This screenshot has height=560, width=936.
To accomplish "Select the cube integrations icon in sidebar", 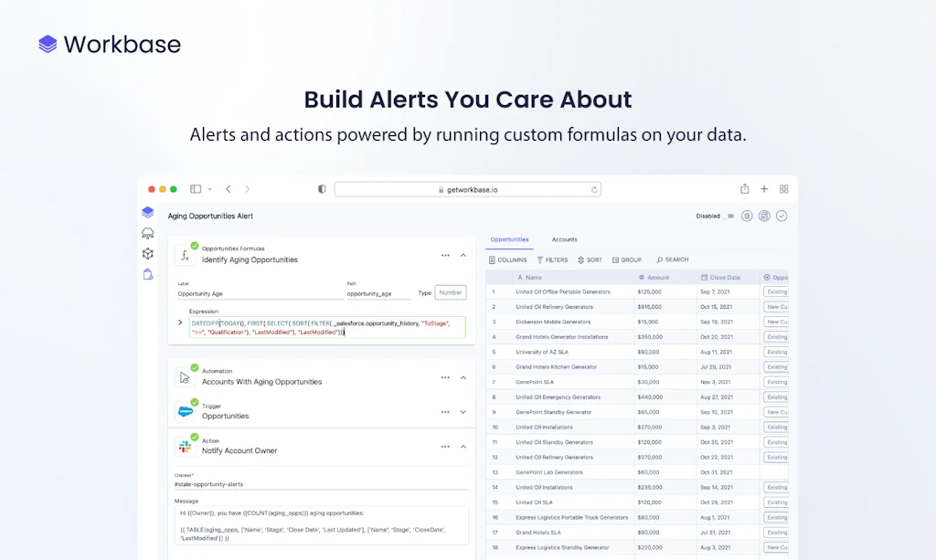I will click(x=148, y=254).
